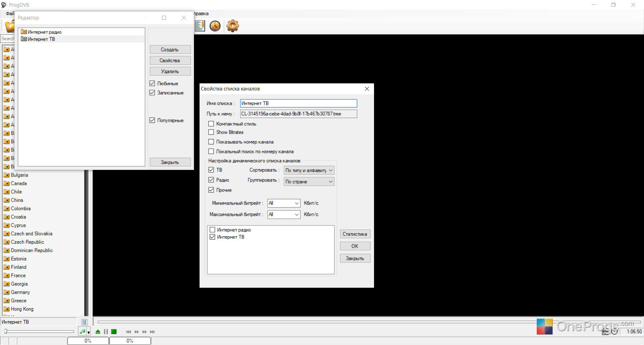Enable Show Bitrates checkbox
Viewport: 644px width, 345px height.
coord(211,132)
